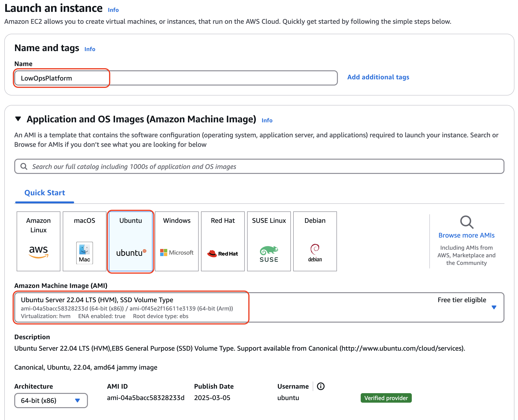This screenshot has width=518, height=420.
Task: Choose the SUSE Linux AMI tile
Action: click(x=269, y=241)
